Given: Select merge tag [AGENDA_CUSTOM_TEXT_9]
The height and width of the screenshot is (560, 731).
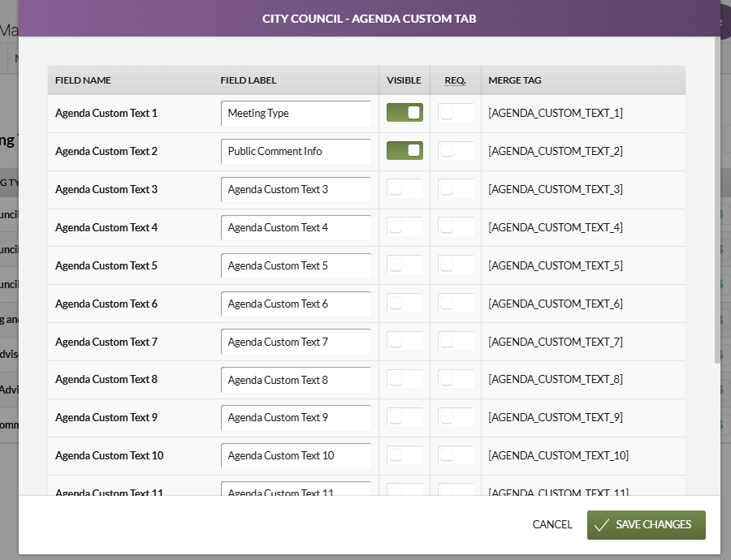Looking at the screenshot, I should click(x=556, y=417).
